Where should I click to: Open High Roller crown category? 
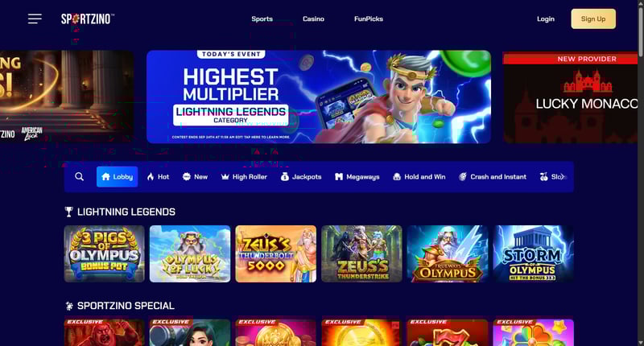[x=244, y=177]
